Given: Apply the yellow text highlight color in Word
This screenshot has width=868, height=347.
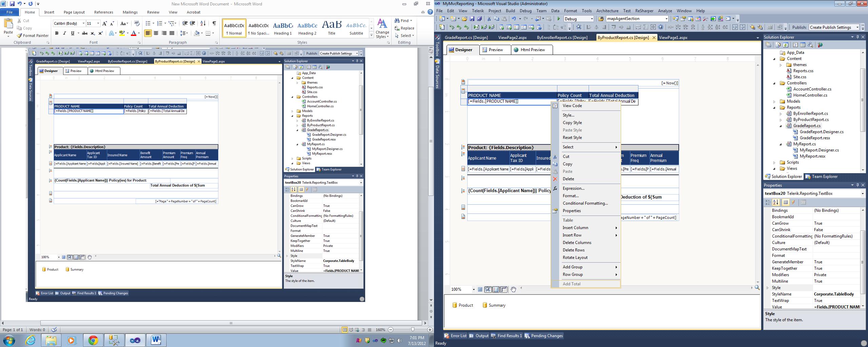Looking at the screenshot, I should point(122,33).
